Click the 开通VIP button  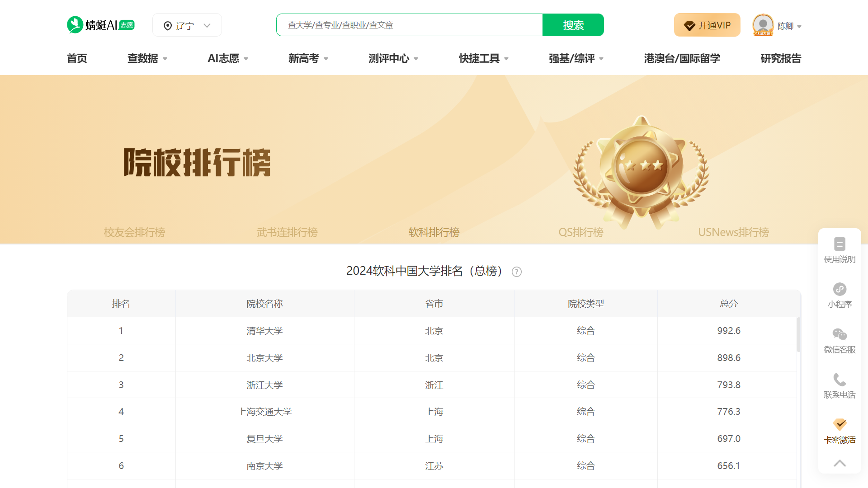click(x=707, y=25)
